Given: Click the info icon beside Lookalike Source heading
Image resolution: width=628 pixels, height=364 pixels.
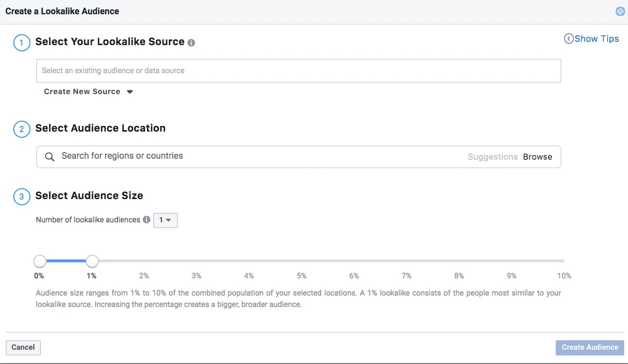Looking at the screenshot, I should coord(191,43).
